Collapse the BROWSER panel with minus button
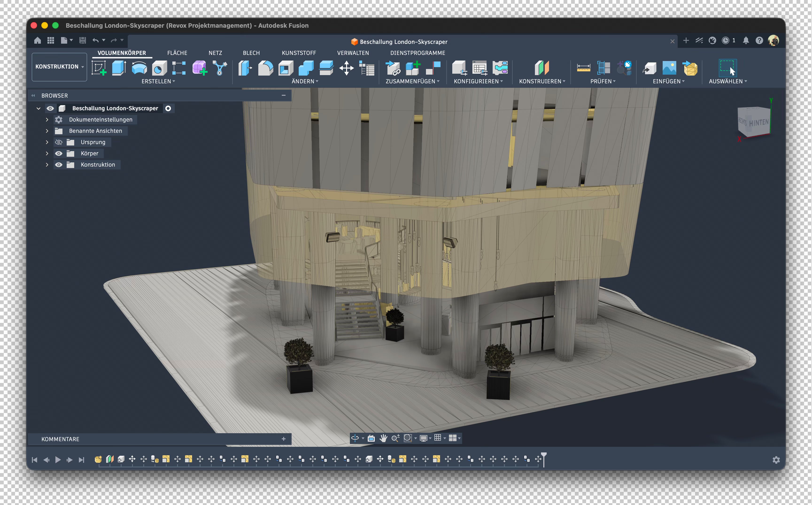Viewport: 812px width, 505px height. pyautogui.click(x=284, y=96)
